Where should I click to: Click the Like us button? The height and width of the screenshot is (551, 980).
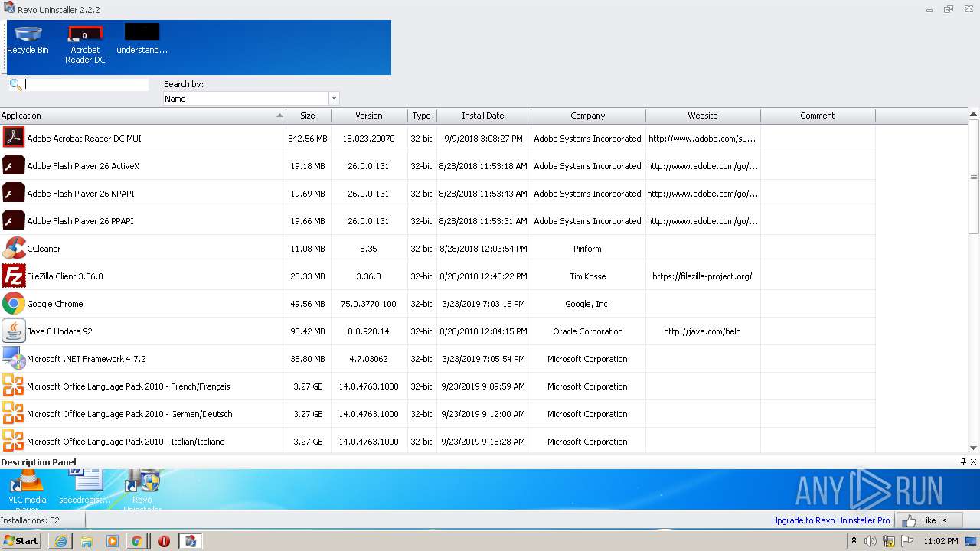click(929, 520)
